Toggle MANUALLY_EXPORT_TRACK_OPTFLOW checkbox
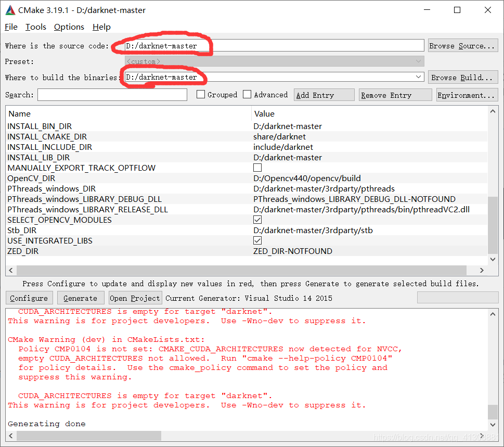504x447 pixels. click(257, 168)
